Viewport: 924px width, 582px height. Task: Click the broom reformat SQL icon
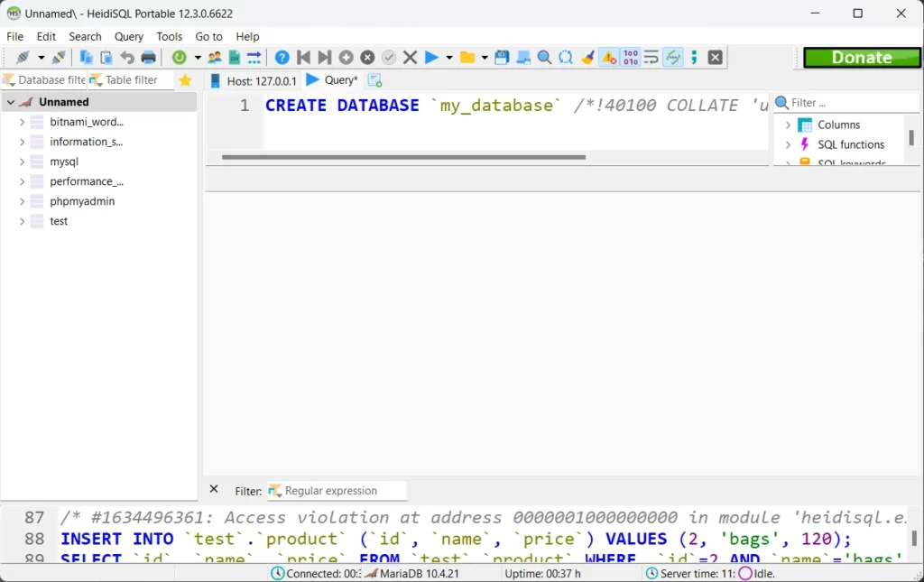tap(587, 57)
